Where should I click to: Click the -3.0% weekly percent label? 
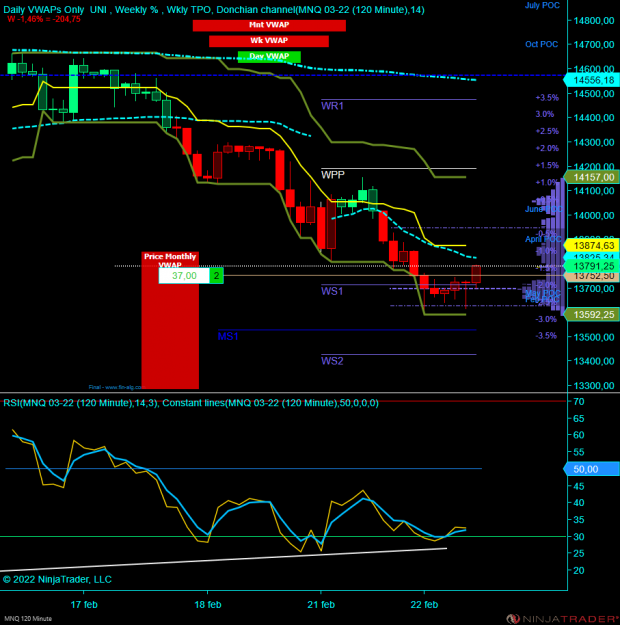point(546,319)
